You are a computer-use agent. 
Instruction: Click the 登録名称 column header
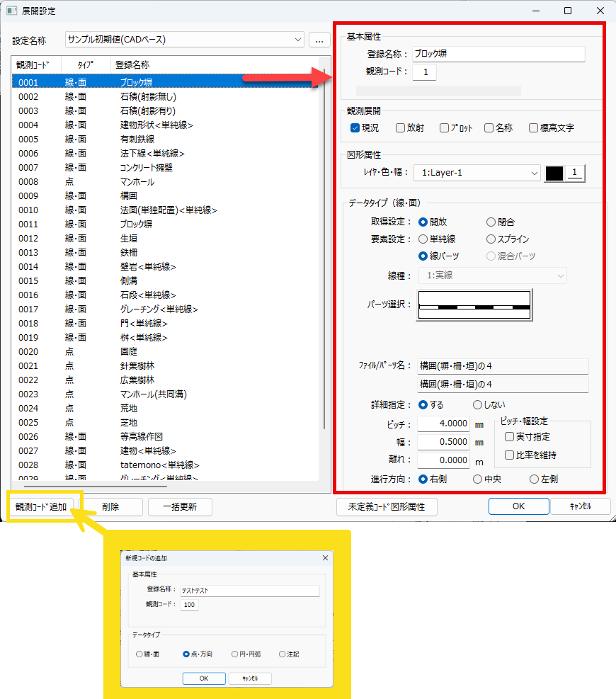132,64
